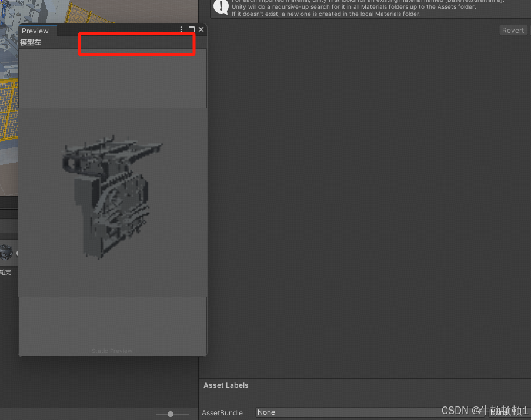Screen dimensions: 531x420
Task: Close the floating Preview window
Action: [x=201, y=29]
